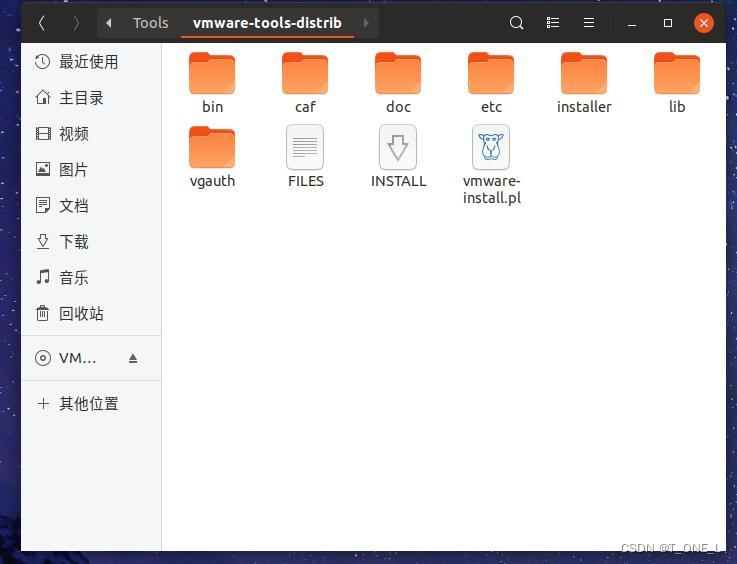Open 图片 pictures in sidebar
The width and height of the screenshot is (737, 564).
[x=91, y=170]
